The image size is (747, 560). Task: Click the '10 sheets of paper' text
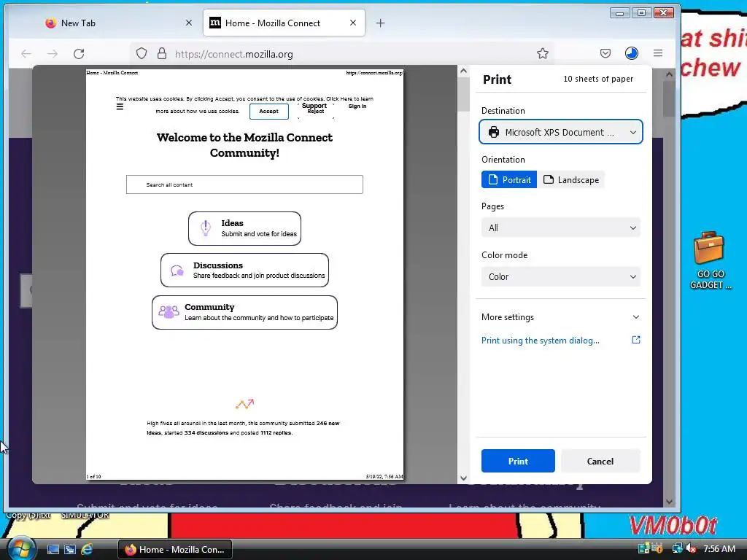point(598,79)
